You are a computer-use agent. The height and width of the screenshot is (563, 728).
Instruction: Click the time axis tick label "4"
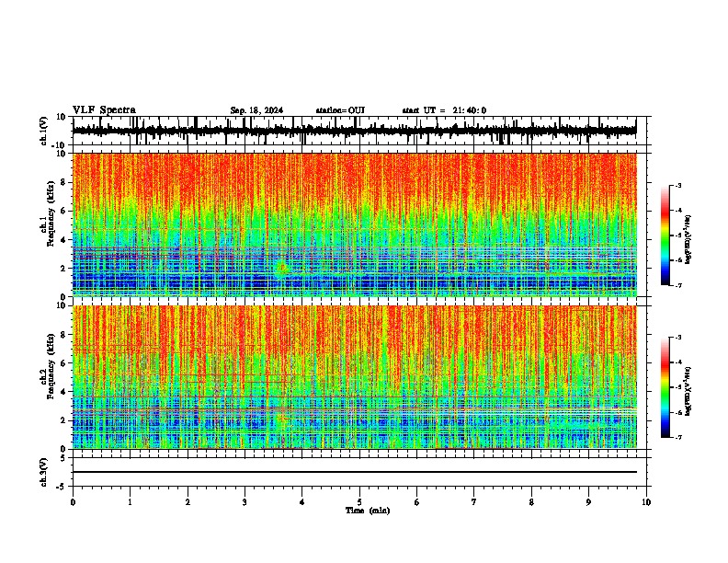302,502
